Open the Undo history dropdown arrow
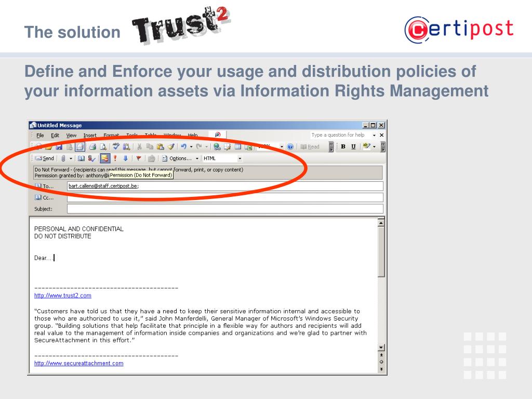This screenshot has width=532, height=399. (191, 147)
